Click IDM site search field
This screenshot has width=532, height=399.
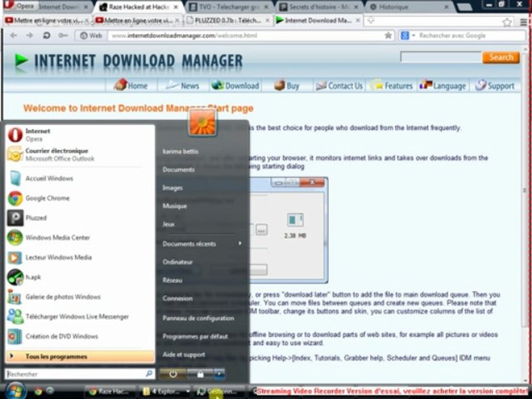click(441, 57)
